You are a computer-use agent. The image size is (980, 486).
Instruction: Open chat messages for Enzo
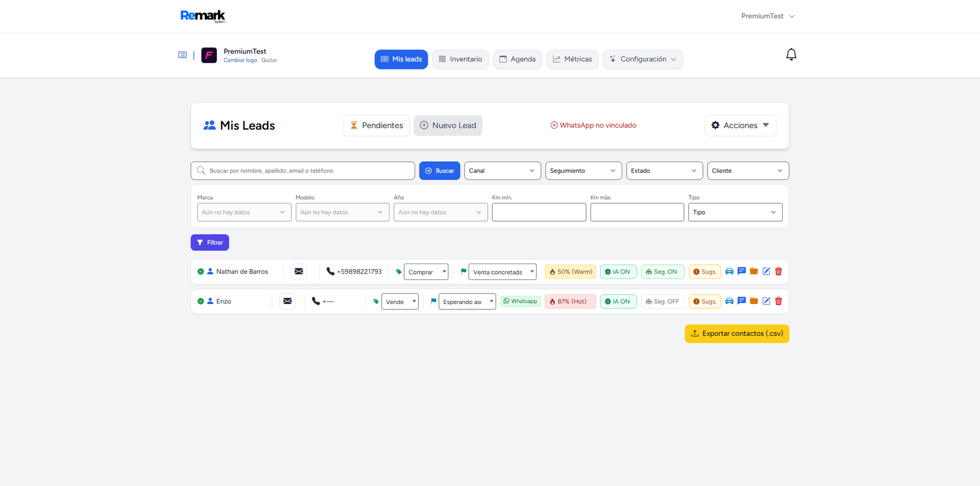742,301
